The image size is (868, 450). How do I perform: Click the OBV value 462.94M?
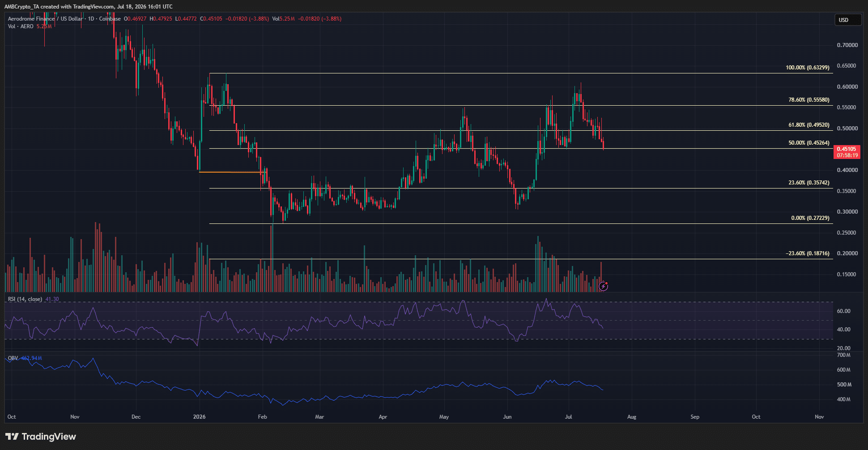[31, 358]
